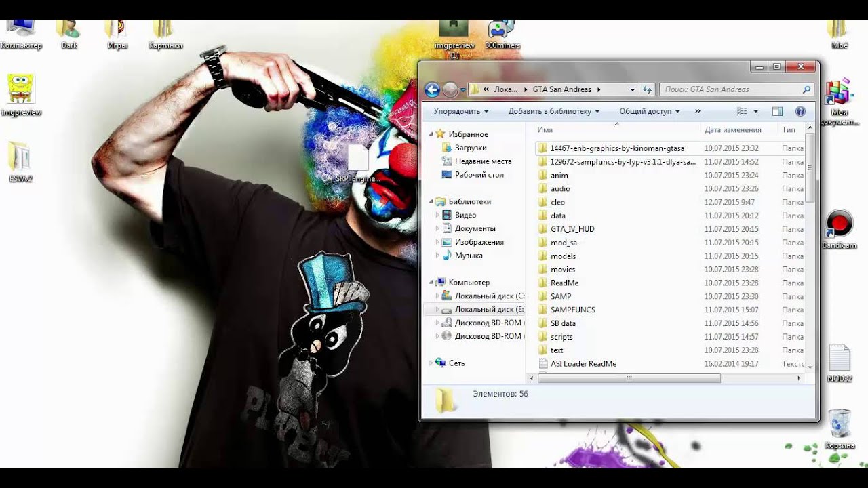The width and height of the screenshot is (868, 488).
Task: Select Недавние места in favorites
Action: 483,161
